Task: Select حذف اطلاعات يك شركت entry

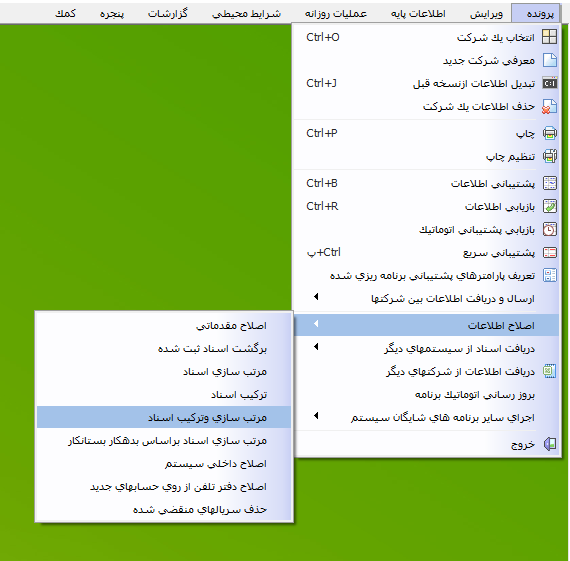Action: (x=426, y=107)
